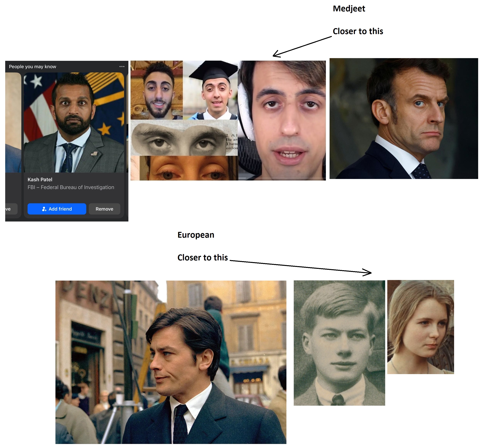Click the person-plus icon in Add friend
Screen dimensions: 482x448
(44, 209)
